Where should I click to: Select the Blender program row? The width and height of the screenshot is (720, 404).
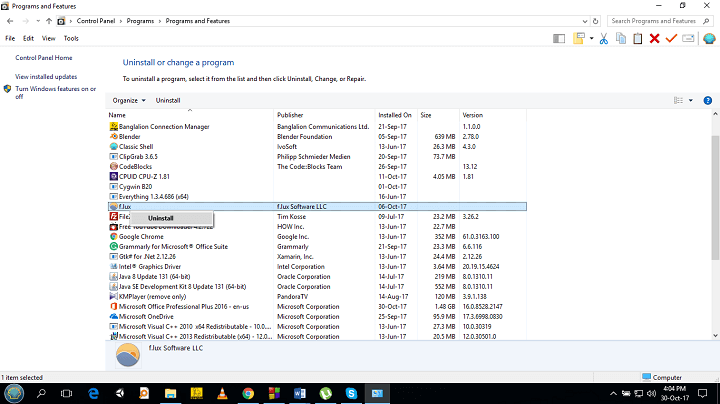coord(317,137)
